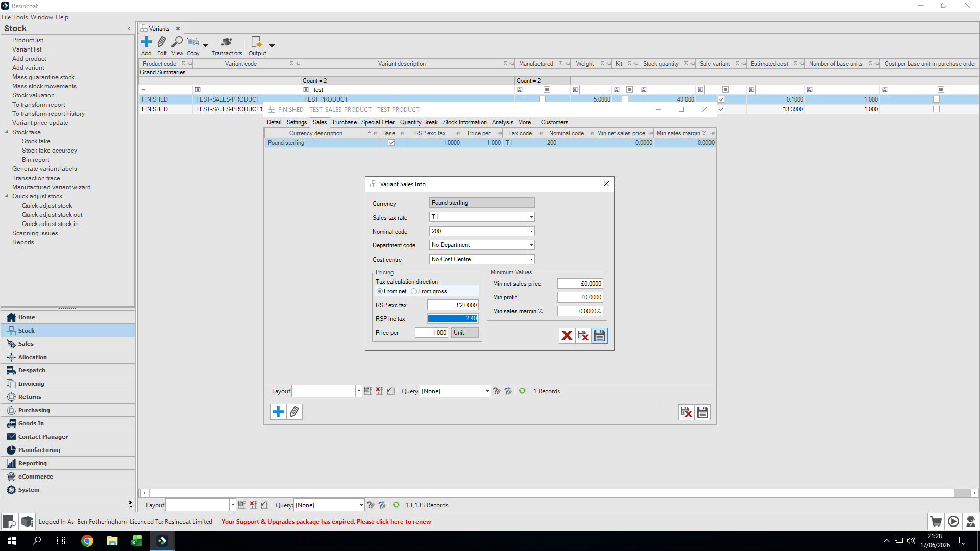Screen dimensions: 980x551
Task: Toggle Cost per base unit checkbox in 0.1000 row
Action: 936,99
